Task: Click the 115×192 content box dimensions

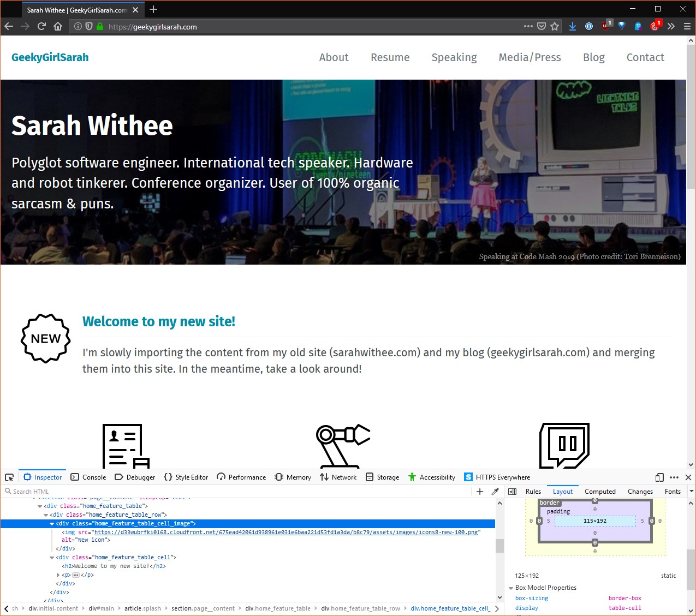Action: click(x=595, y=521)
